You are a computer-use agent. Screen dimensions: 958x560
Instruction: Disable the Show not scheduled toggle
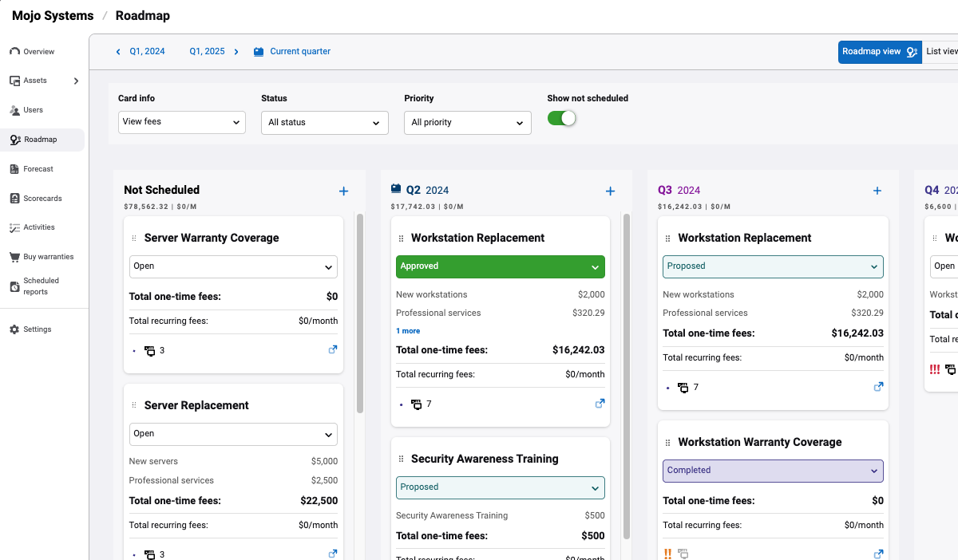pos(561,116)
